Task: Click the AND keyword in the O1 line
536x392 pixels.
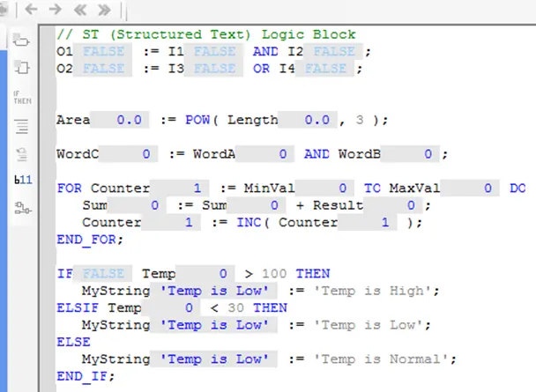Action: pyautogui.click(x=265, y=52)
